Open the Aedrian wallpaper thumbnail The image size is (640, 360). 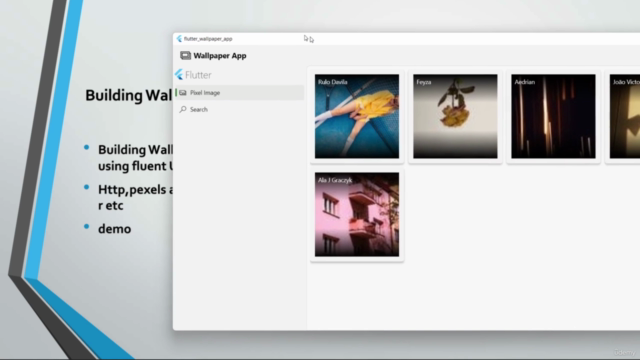(x=553, y=116)
